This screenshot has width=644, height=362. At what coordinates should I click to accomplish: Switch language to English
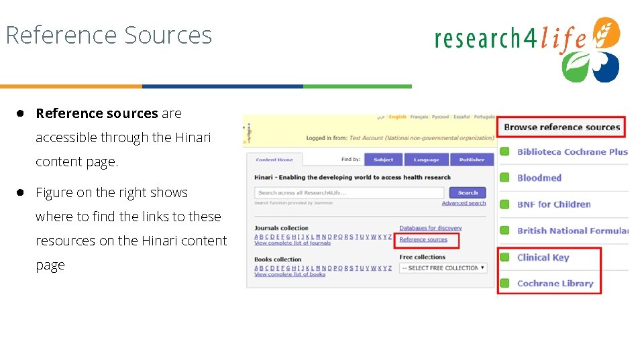coord(397,117)
